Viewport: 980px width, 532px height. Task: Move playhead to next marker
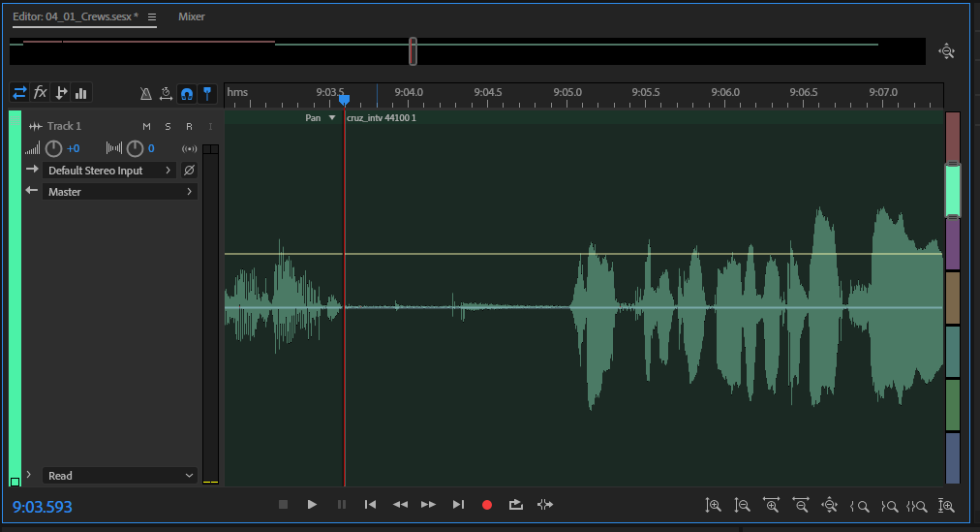coord(458,505)
